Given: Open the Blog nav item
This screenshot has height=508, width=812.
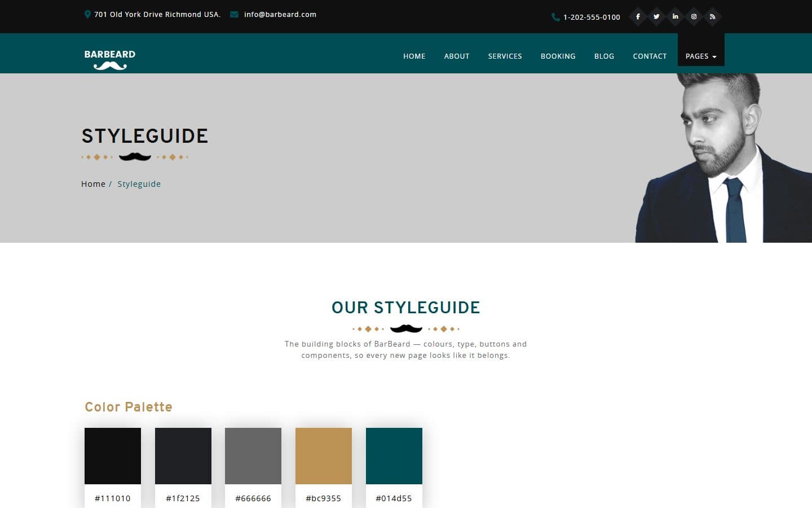Looking at the screenshot, I should coord(604,56).
